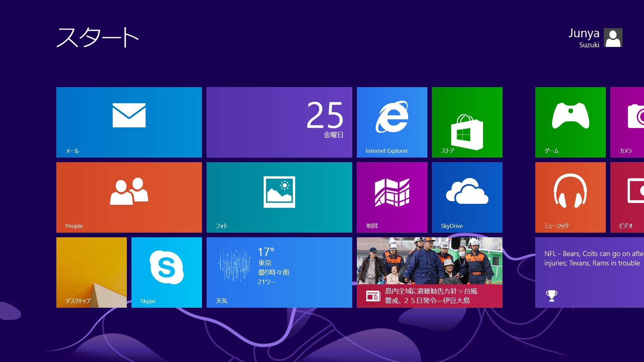
Task: Open the Music app tile
Action: tap(570, 197)
